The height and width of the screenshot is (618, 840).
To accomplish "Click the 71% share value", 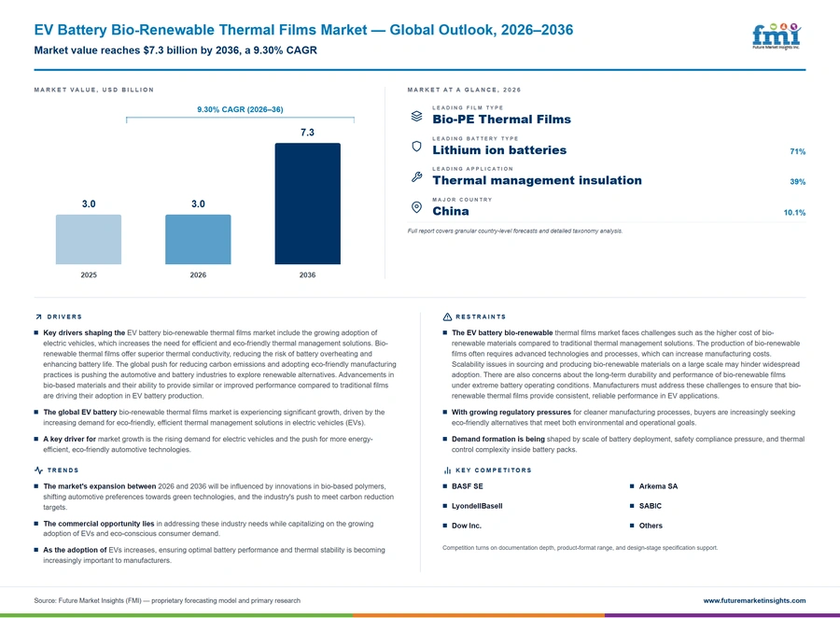I will point(797,151).
